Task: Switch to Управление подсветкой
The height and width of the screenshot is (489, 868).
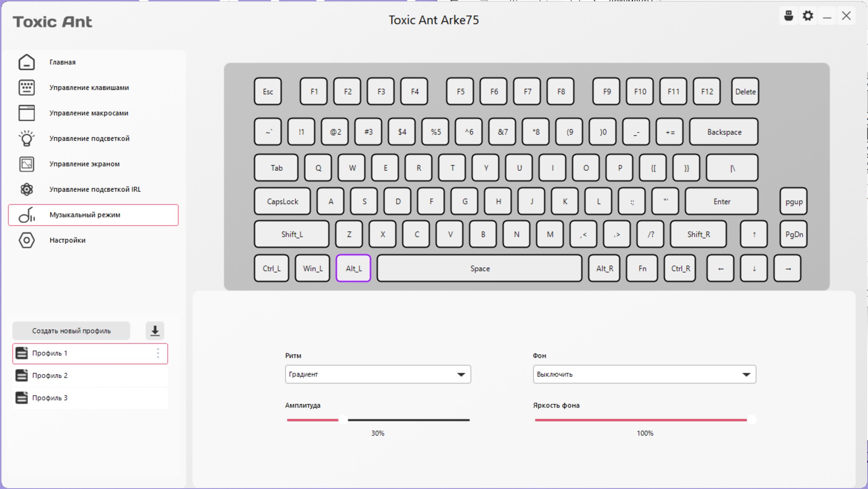Action: point(93,139)
